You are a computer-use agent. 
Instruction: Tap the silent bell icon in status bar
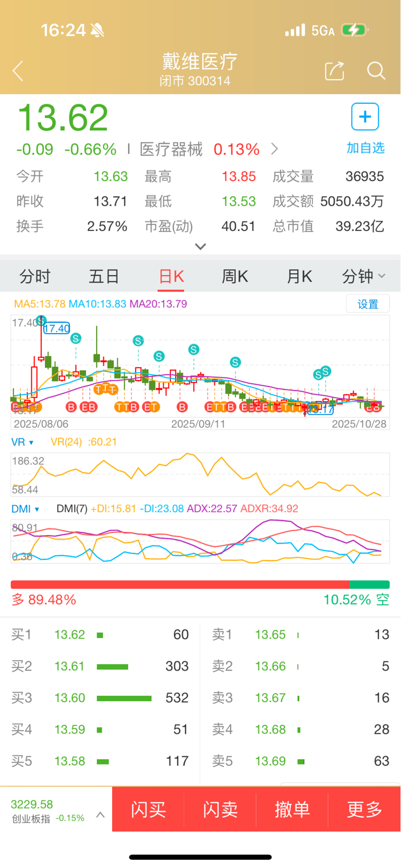(x=97, y=30)
